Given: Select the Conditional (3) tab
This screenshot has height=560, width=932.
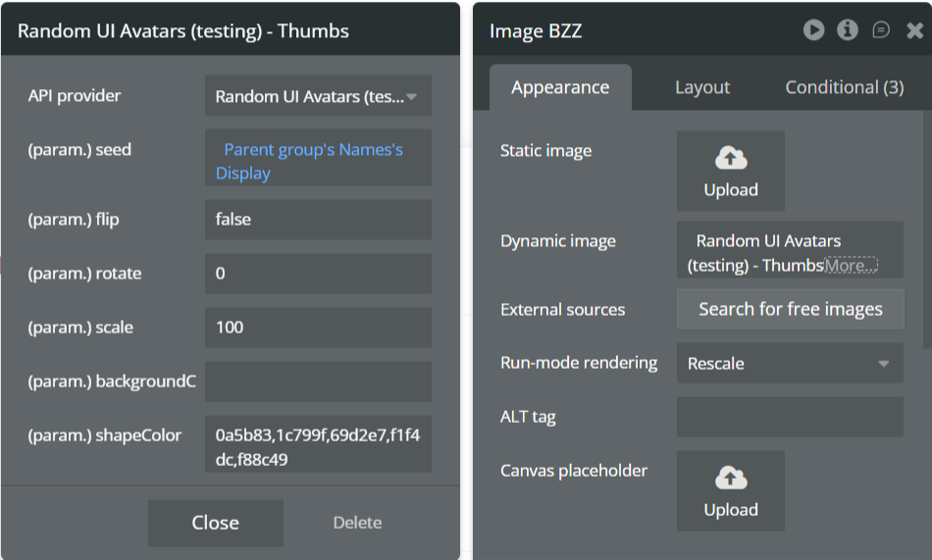Looking at the screenshot, I should [844, 87].
